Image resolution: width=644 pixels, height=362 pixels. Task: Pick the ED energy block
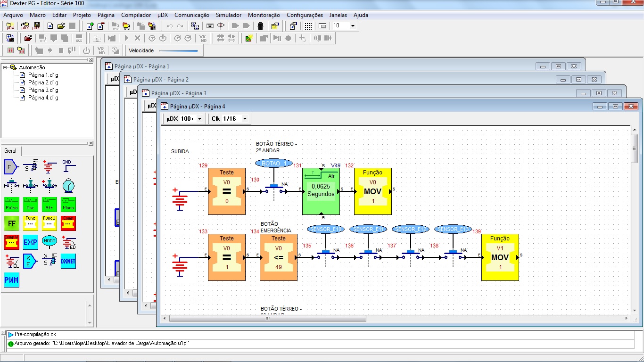pyautogui.click(x=68, y=242)
